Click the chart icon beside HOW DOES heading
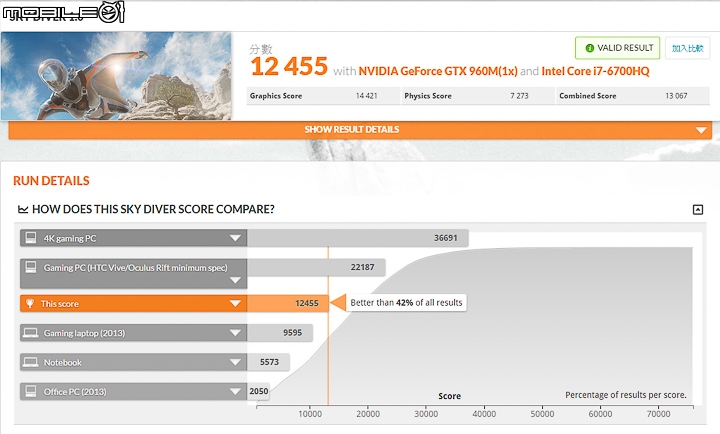The image size is (720, 434). (23, 209)
